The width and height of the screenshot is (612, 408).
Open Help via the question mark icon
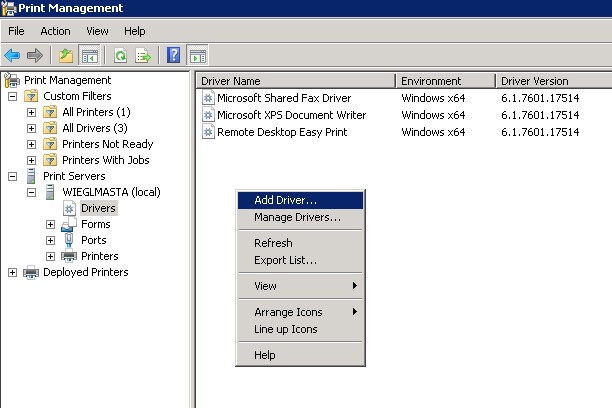click(173, 55)
